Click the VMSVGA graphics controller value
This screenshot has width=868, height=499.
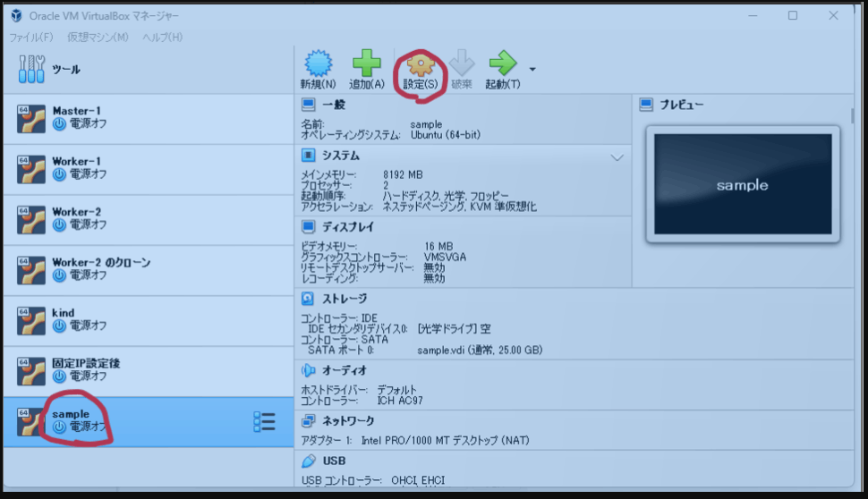point(445,257)
